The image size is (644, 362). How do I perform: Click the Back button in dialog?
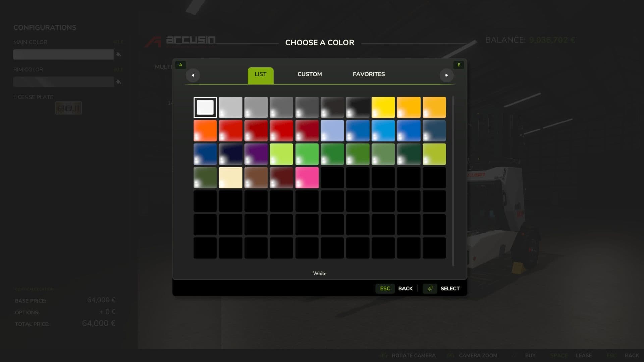(405, 288)
